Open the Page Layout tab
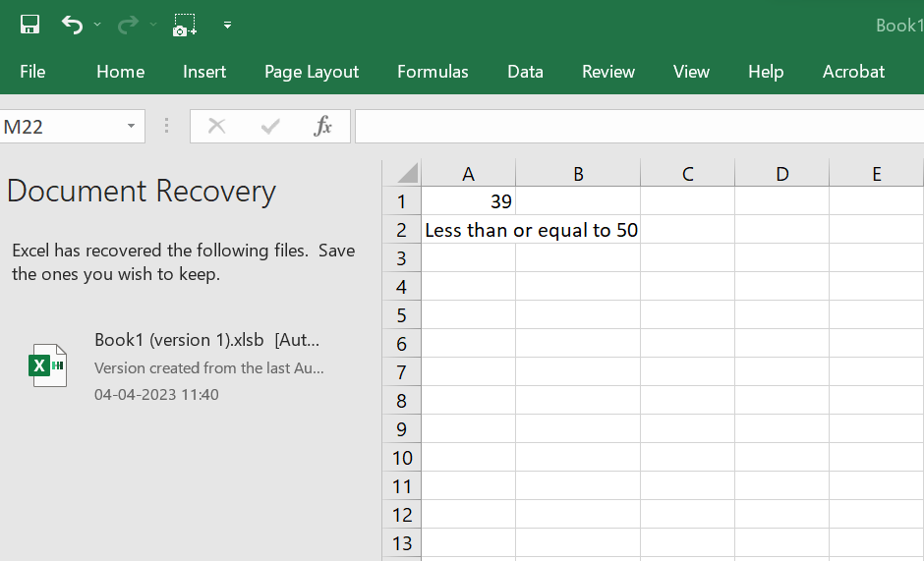This screenshot has height=561, width=924. click(312, 72)
